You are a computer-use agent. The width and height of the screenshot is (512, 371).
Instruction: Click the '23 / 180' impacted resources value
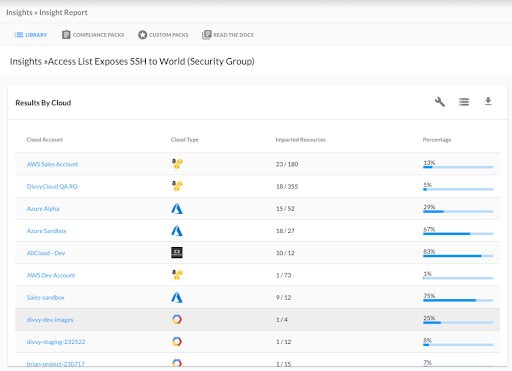tap(287, 164)
